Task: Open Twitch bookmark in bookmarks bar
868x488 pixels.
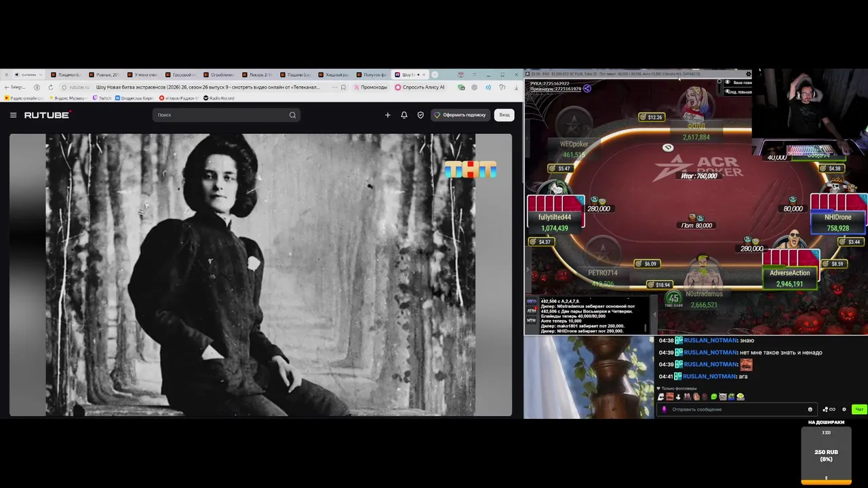Action: tap(102, 98)
